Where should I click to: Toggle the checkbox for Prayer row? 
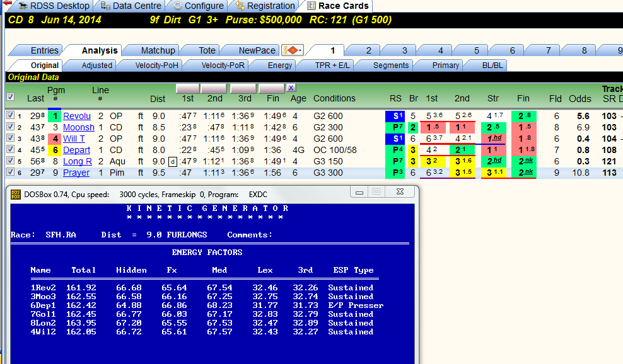pyautogui.click(x=10, y=172)
